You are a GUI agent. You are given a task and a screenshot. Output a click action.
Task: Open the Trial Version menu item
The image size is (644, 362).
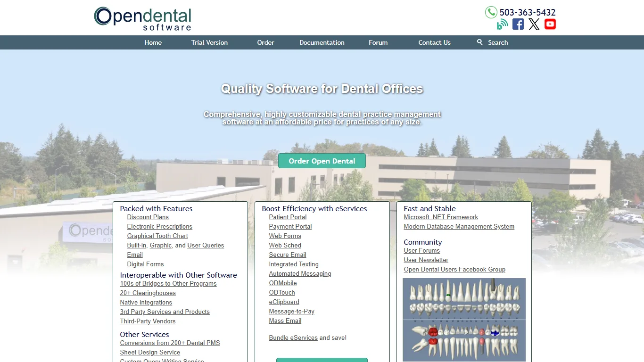pyautogui.click(x=209, y=42)
